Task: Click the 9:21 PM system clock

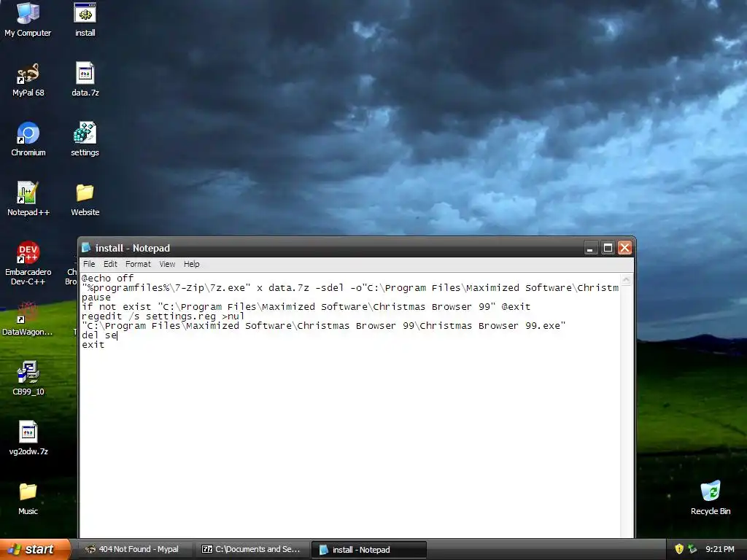Action: (x=720, y=549)
